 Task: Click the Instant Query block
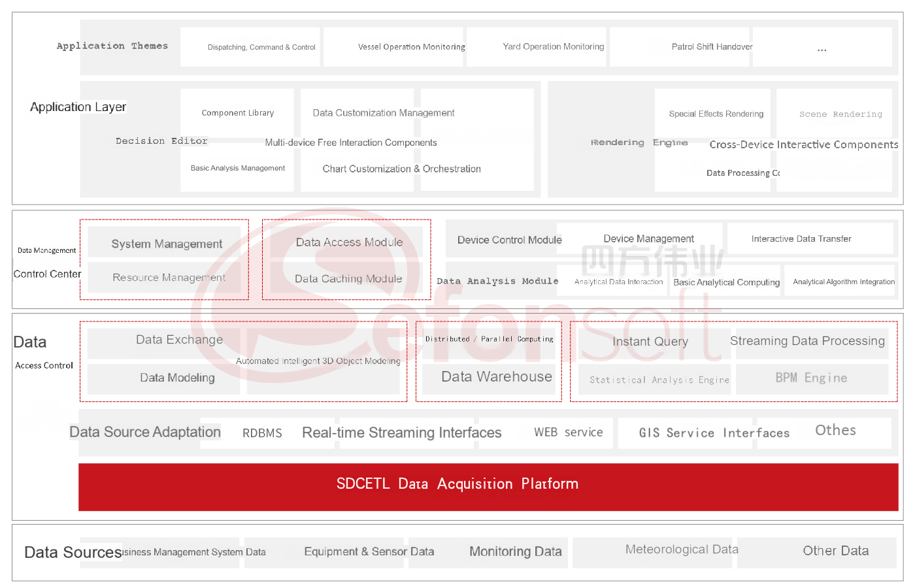click(x=650, y=342)
